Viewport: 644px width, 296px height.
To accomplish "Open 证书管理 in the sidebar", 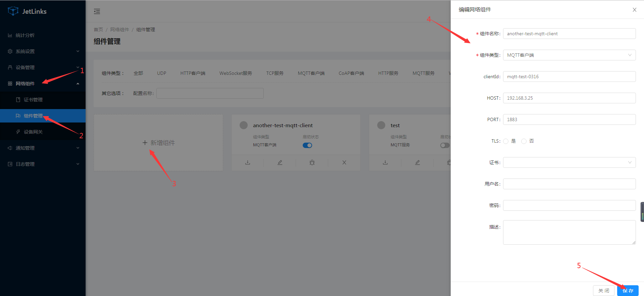I will [33, 100].
